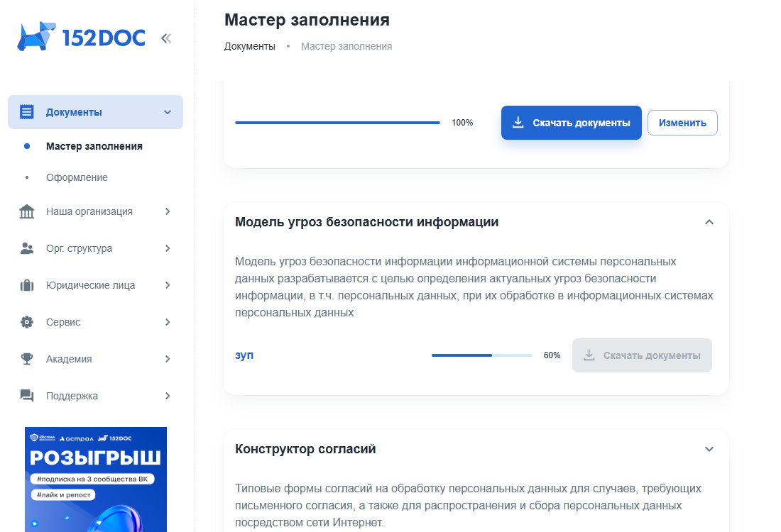781x532 pixels.
Task: Open the Поддержка menu
Action: pos(96,396)
